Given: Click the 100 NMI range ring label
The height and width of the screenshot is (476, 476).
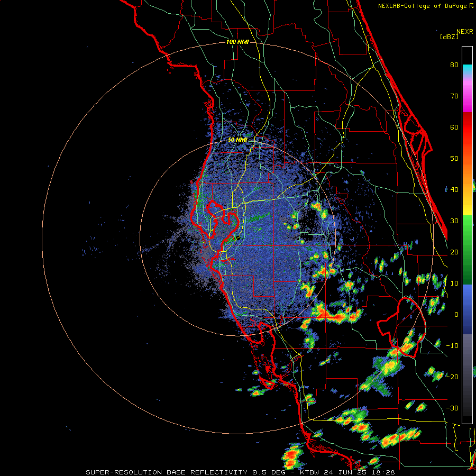Looking at the screenshot, I should 237,42.
